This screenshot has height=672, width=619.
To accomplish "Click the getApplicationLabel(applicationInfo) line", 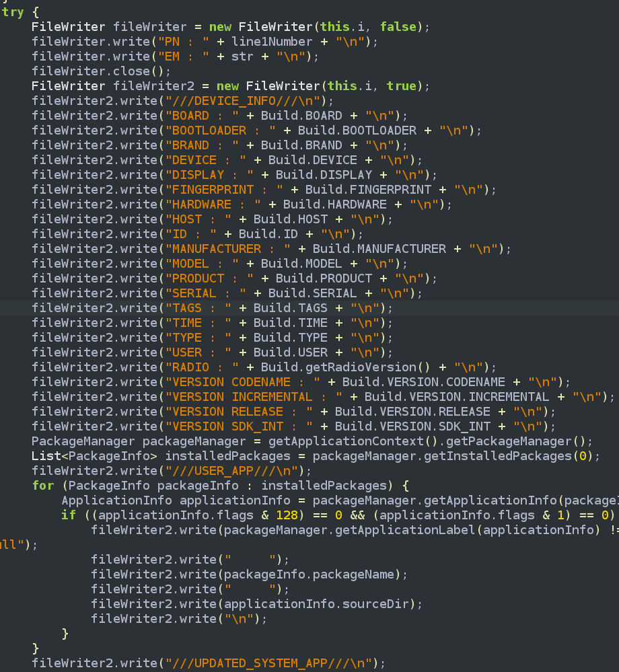I will tap(355, 529).
